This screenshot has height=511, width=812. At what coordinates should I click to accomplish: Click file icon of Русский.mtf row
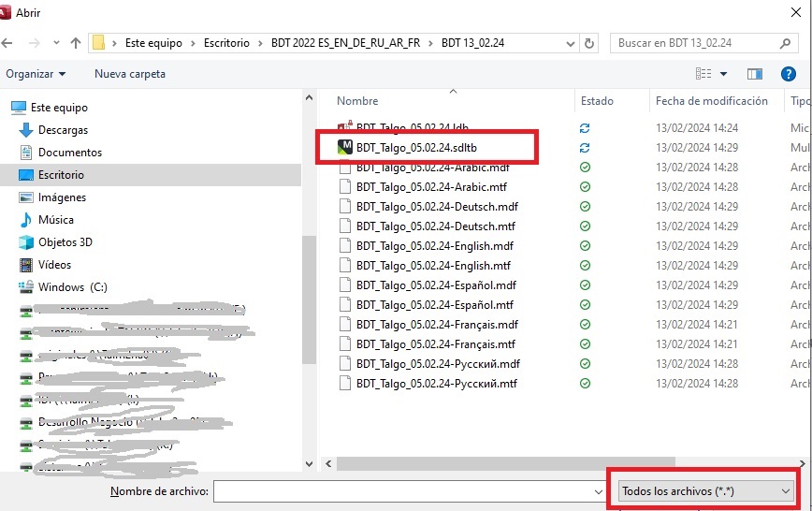pos(345,384)
